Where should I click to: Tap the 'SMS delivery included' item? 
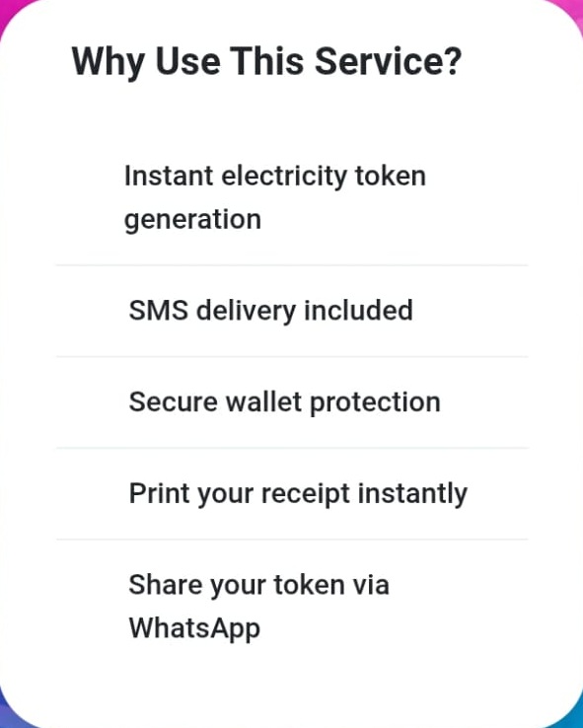292,311
